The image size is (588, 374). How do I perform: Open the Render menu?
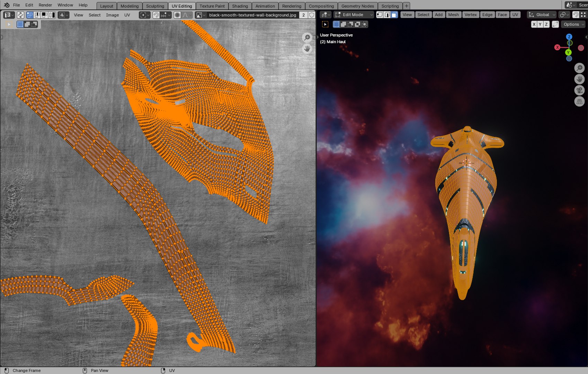[45, 5]
